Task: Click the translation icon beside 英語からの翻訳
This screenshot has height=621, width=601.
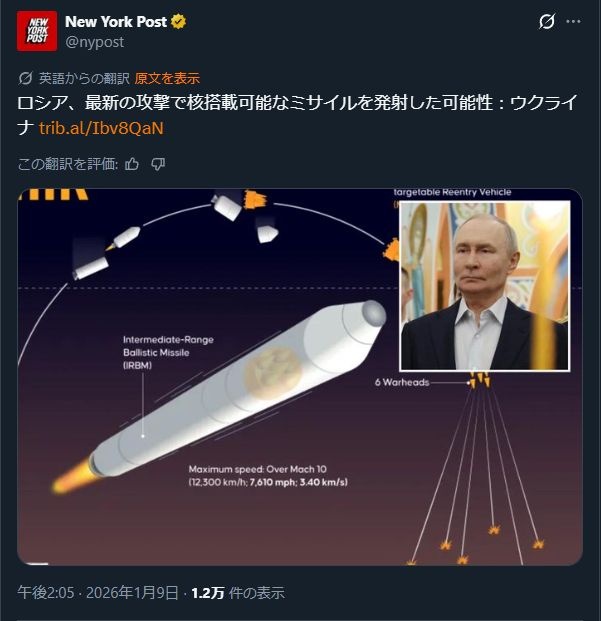Action: click(26, 78)
